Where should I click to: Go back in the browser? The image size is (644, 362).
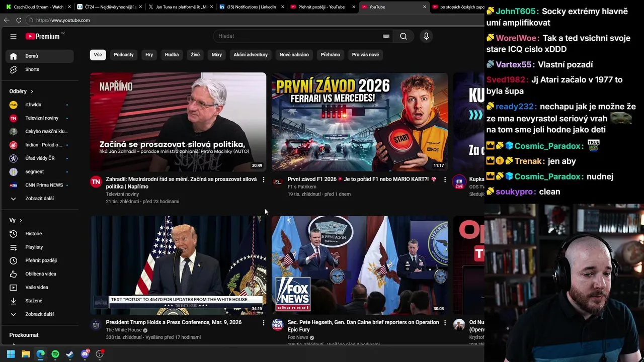pyautogui.click(x=7, y=20)
